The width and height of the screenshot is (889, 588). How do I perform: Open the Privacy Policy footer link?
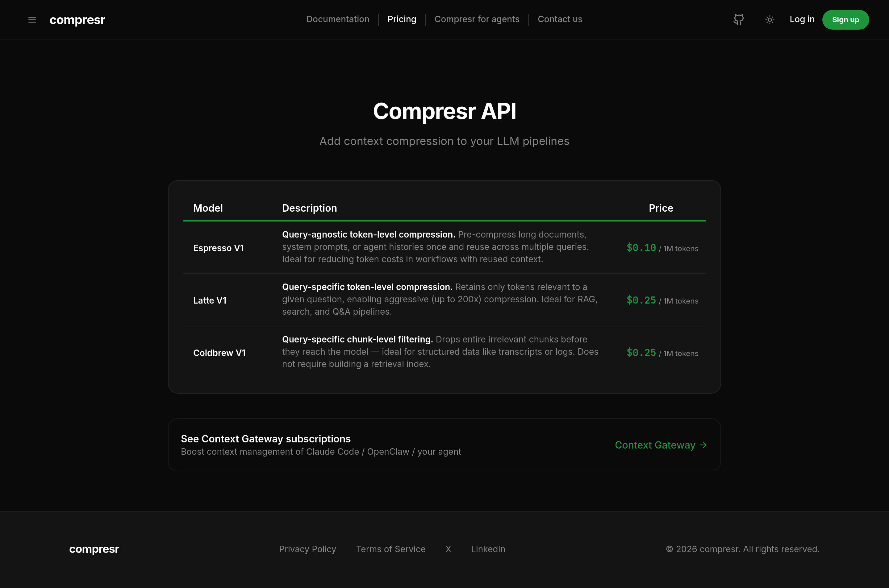(307, 549)
